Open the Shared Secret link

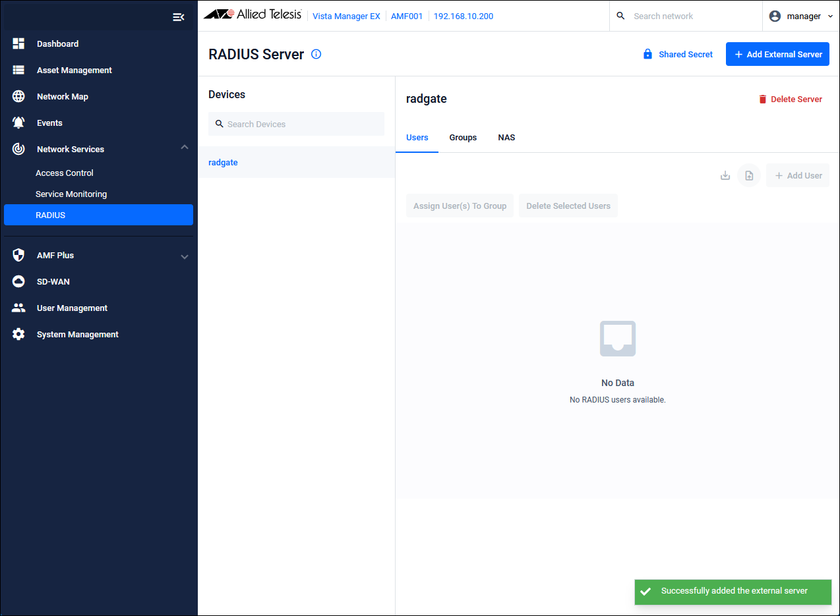pos(678,54)
